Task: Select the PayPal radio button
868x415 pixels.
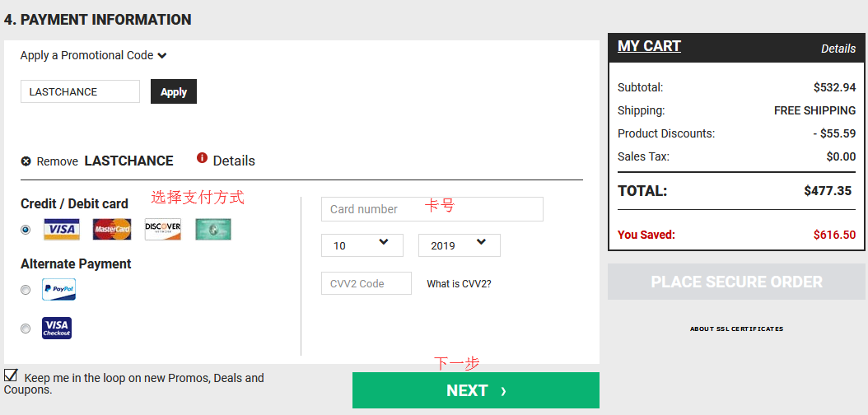Action: point(26,290)
